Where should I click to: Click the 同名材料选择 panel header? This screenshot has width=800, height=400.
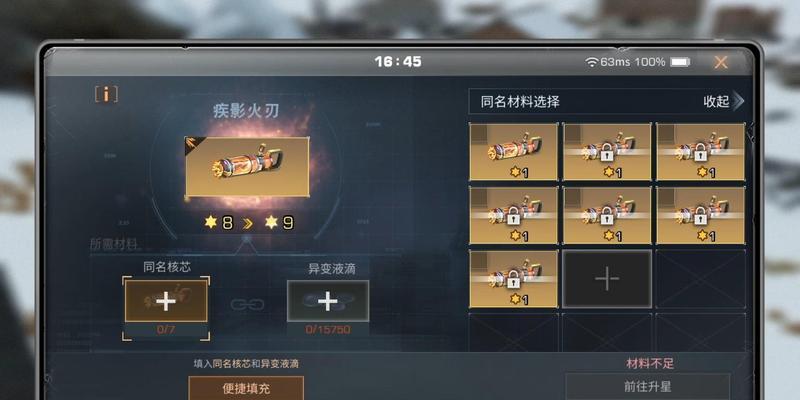tap(606, 102)
